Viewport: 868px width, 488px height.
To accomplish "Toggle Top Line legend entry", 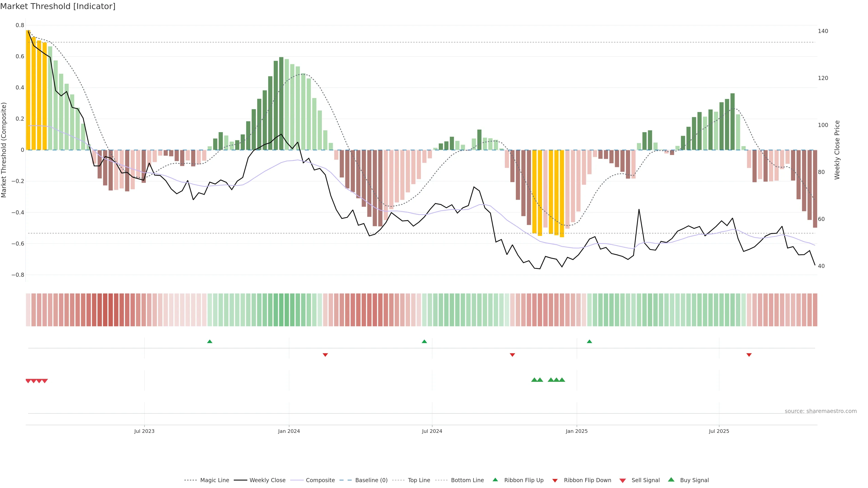I will pyautogui.click(x=419, y=480).
